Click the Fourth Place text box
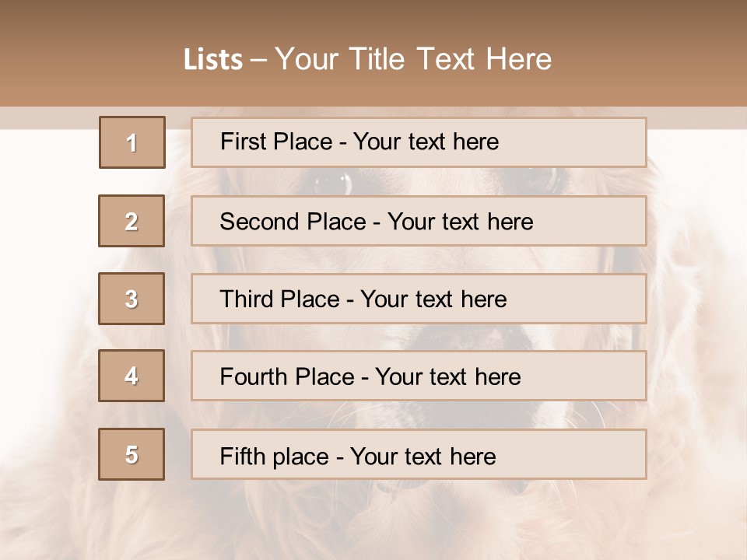Viewport: 747px width, 560px height. (419, 376)
